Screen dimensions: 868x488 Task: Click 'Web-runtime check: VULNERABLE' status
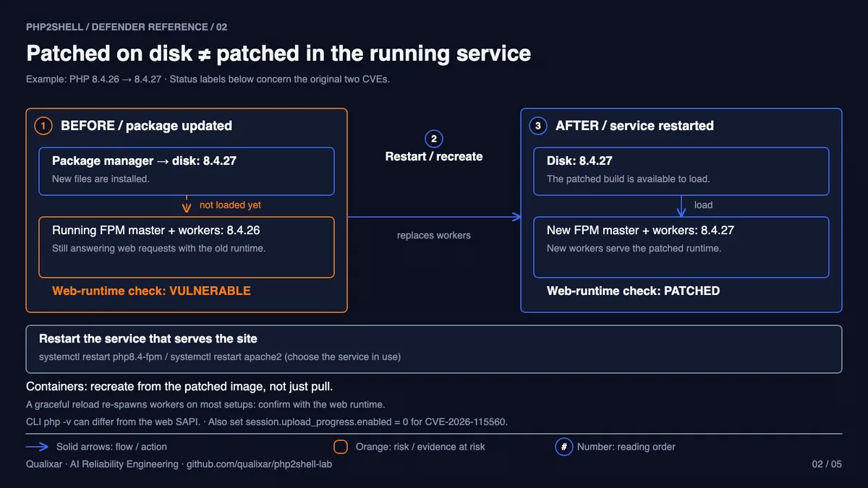[151, 291]
